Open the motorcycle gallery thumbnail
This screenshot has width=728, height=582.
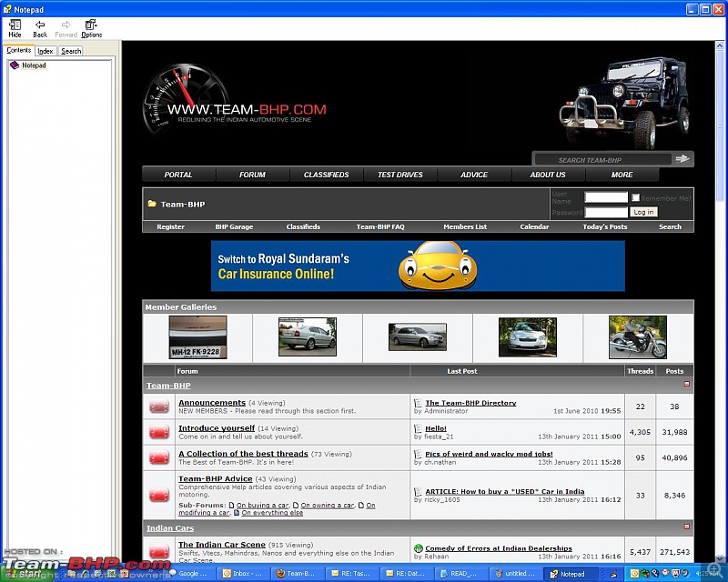coord(638,337)
